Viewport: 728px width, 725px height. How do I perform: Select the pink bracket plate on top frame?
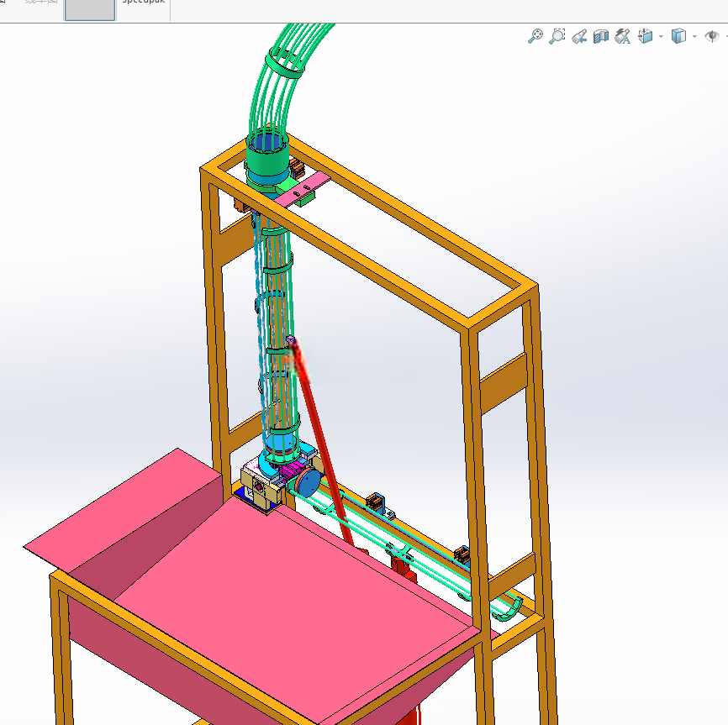point(303,189)
